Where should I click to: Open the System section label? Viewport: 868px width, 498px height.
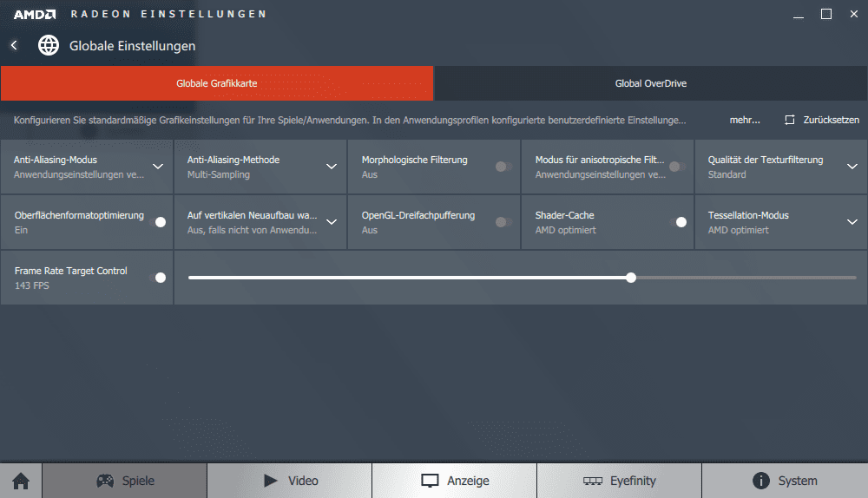click(798, 481)
